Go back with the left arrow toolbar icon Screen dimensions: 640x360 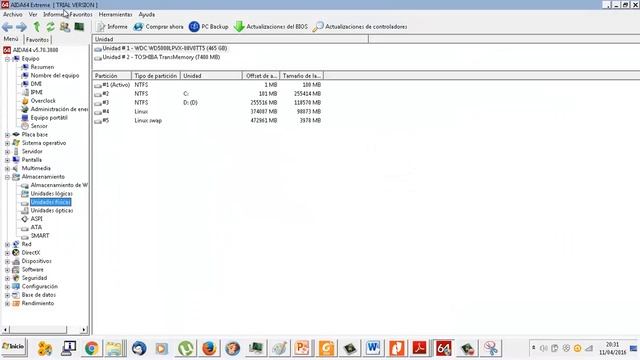[7, 27]
